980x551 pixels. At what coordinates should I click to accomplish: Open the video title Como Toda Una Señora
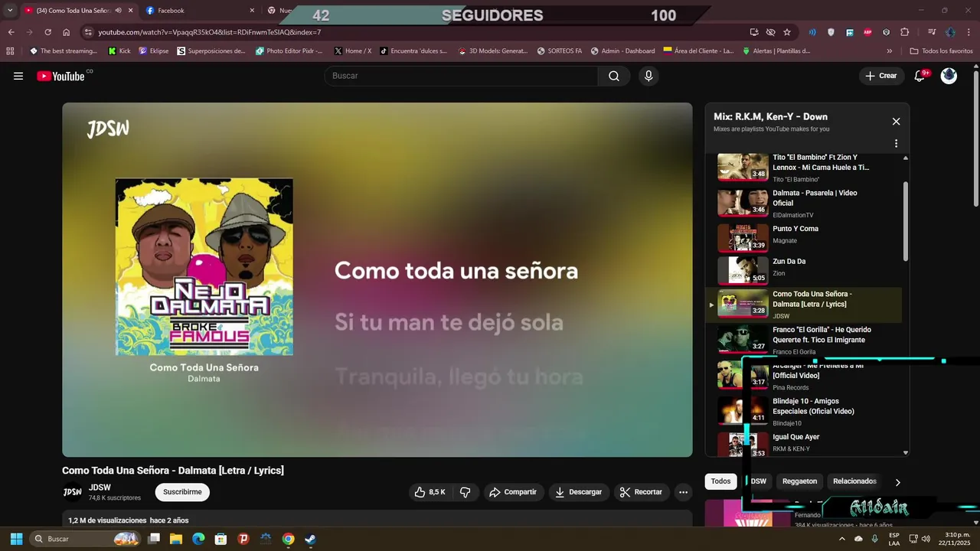(173, 471)
